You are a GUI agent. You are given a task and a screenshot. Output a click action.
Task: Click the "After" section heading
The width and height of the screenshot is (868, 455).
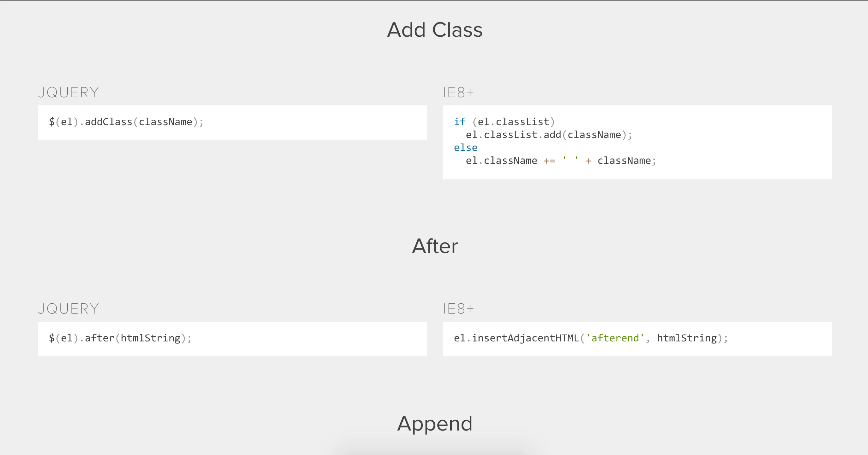[434, 246]
